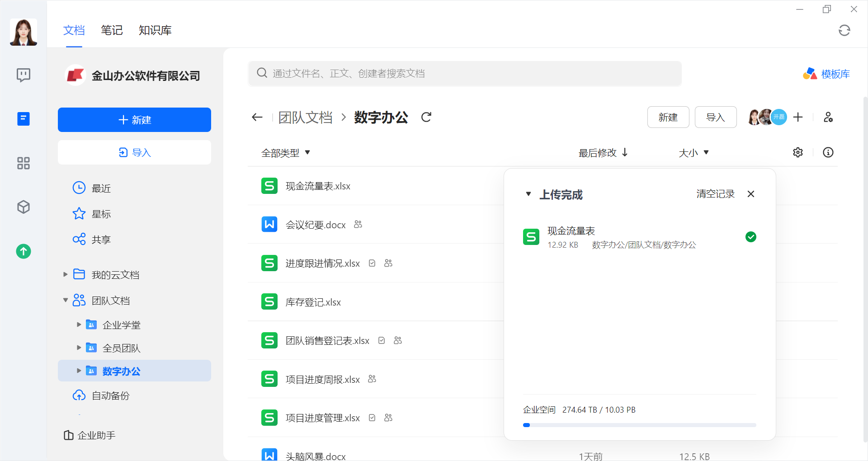The height and width of the screenshot is (461, 868).
Task: Click the blue 新建 button
Action: (134, 120)
